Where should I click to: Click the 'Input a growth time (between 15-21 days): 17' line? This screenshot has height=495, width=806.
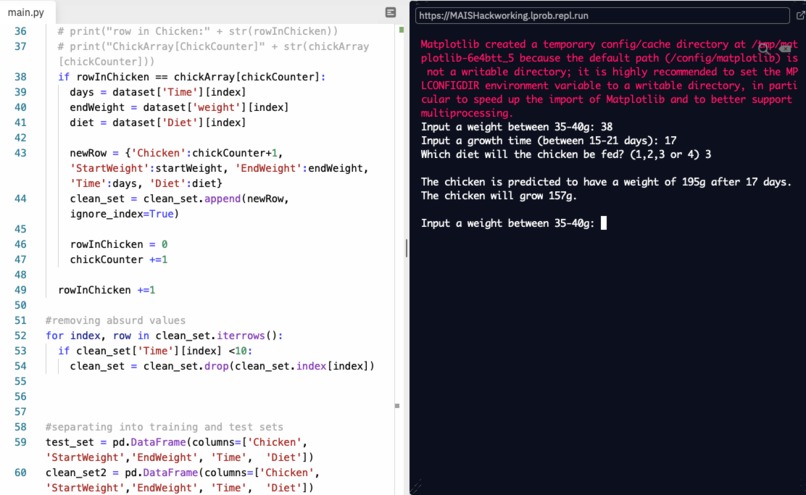(x=548, y=140)
